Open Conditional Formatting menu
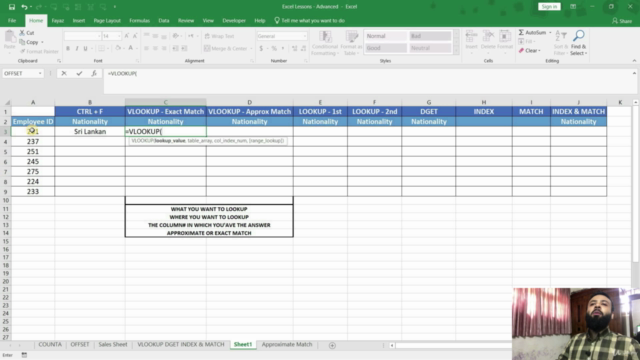 (x=325, y=43)
